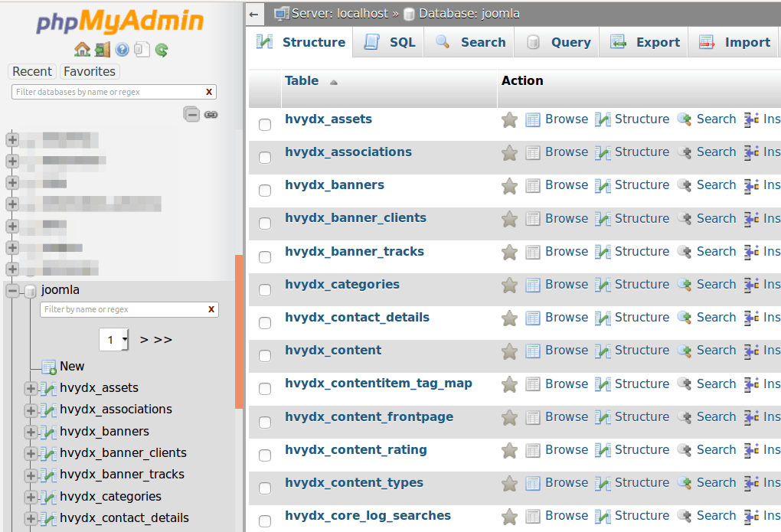Reload navigation panel green icon
The width and height of the screenshot is (781, 532).
pos(162,49)
